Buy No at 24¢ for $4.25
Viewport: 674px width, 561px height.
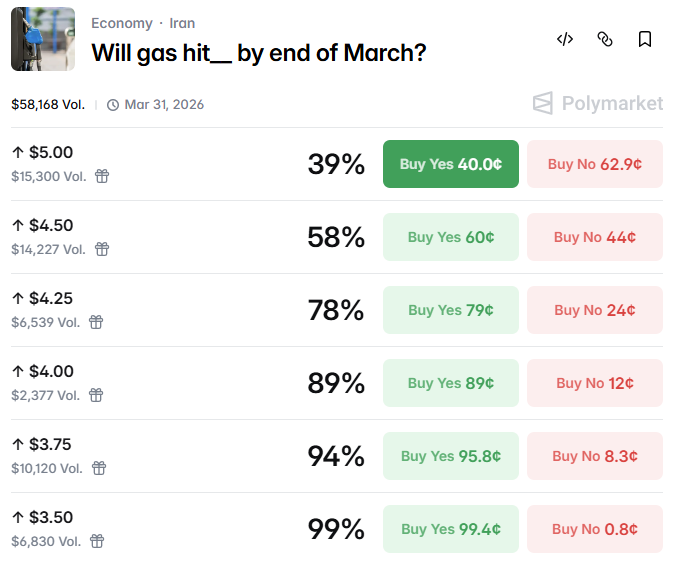tap(595, 310)
